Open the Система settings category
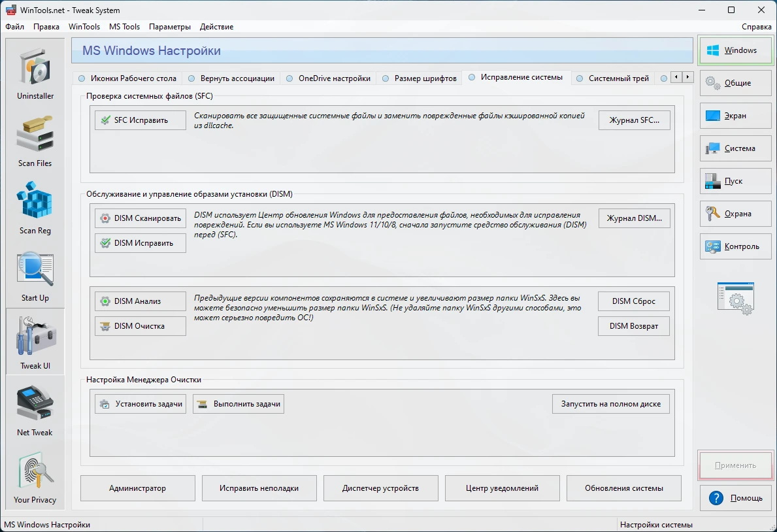This screenshot has height=532, width=777. click(x=735, y=148)
